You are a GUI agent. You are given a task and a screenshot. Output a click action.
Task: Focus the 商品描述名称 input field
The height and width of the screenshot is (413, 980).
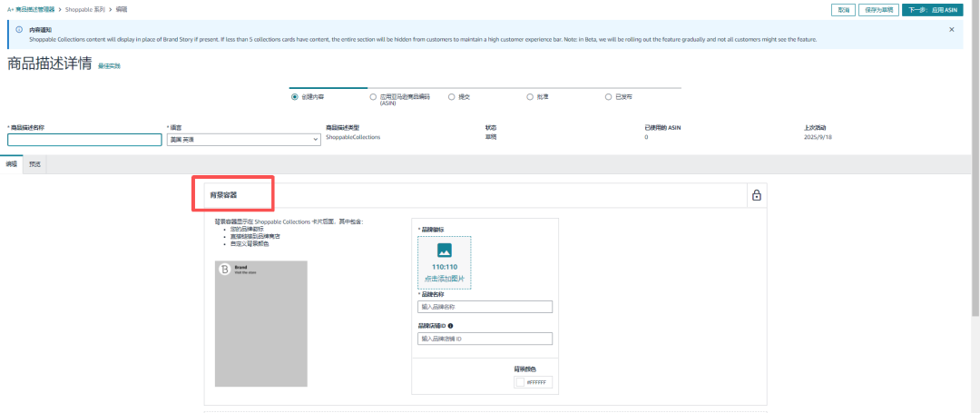coord(84,140)
